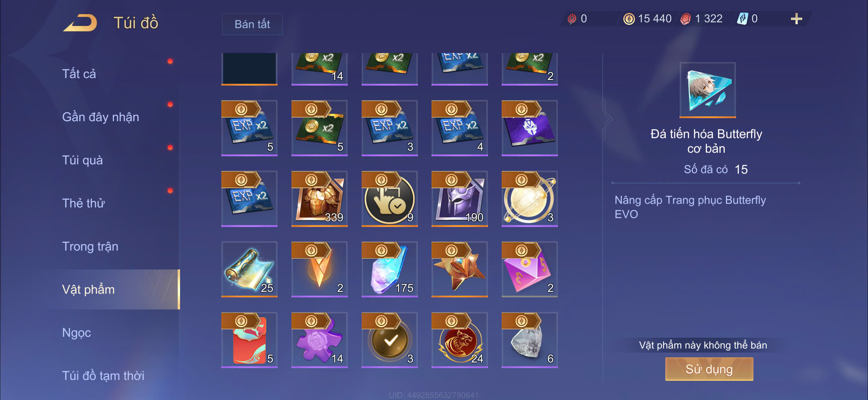Select the golden scroll item with 25
Image resolution: width=868 pixels, height=400 pixels.
tap(249, 269)
